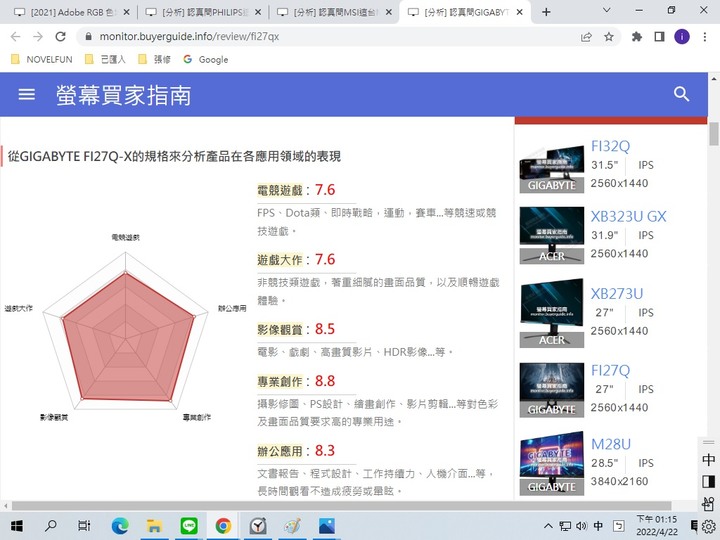Open a new tab with plus button

pyautogui.click(x=546, y=12)
